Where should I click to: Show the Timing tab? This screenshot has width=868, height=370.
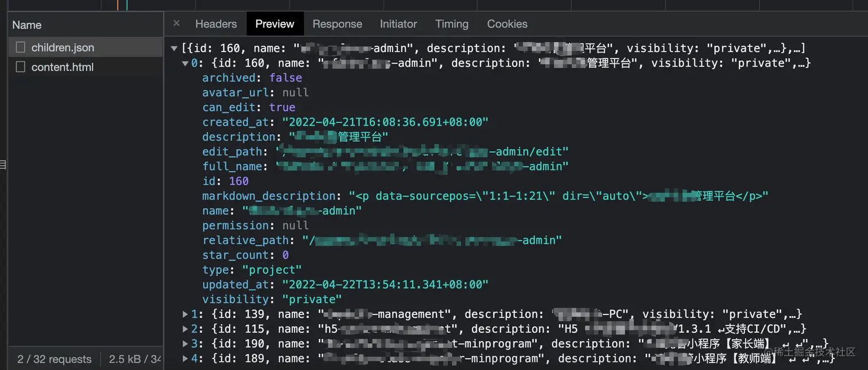(x=452, y=24)
